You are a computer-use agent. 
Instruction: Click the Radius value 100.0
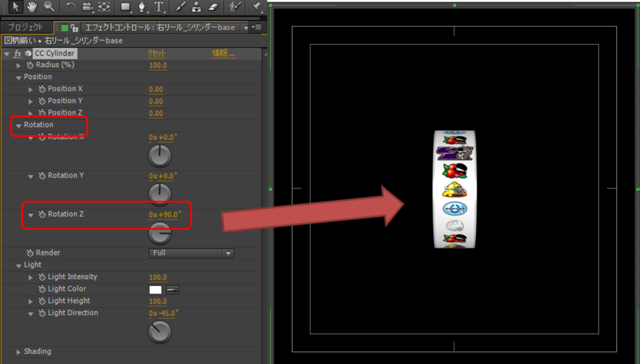157,65
